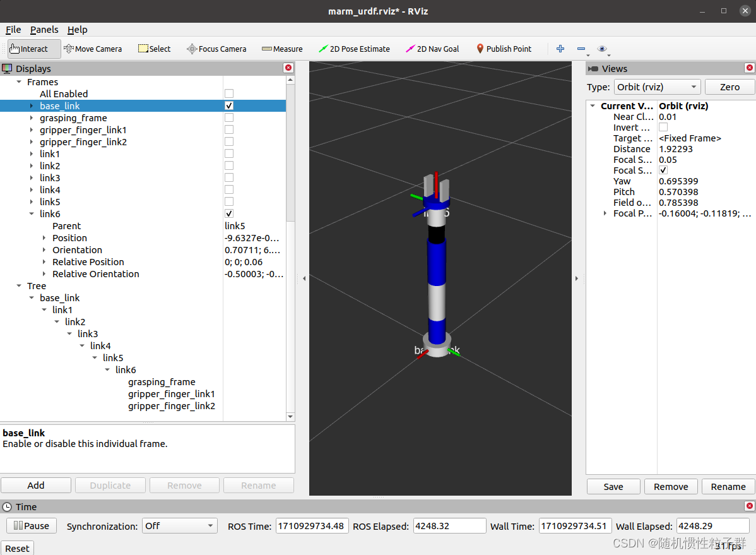Viewport: 756px width, 555px height.
Task: Select the Yaw value 0.695399
Action: (x=678, y=181)
